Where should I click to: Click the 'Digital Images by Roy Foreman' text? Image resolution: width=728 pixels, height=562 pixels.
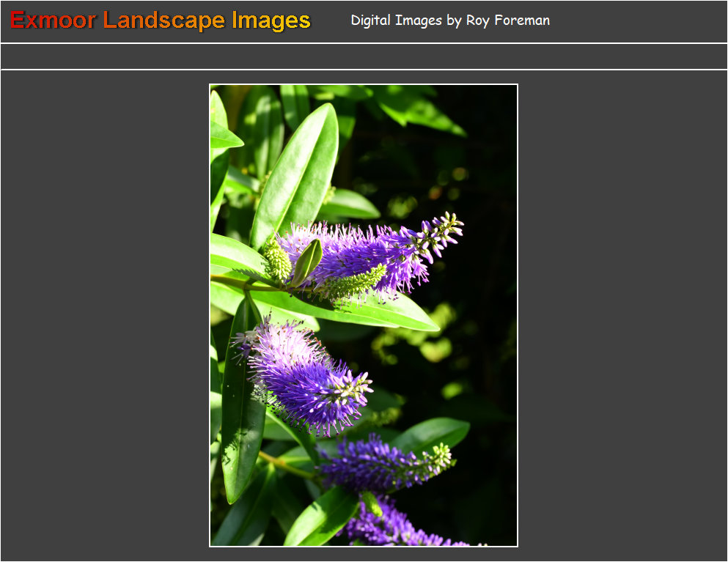[449, 21]
